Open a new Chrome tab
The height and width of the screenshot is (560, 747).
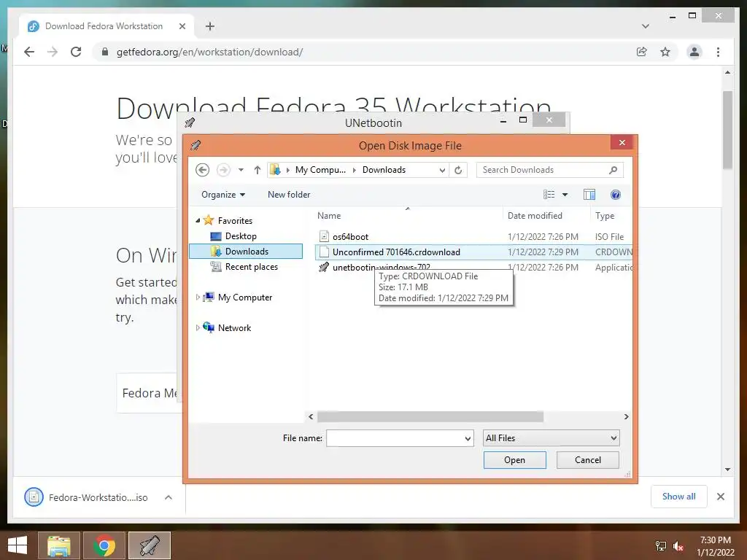coord(209,26)
